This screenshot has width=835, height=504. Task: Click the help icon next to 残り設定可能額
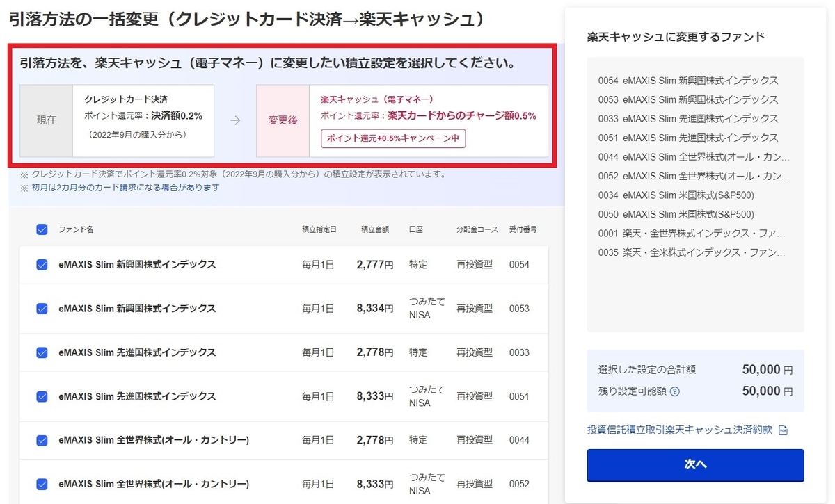click(674, 391)
